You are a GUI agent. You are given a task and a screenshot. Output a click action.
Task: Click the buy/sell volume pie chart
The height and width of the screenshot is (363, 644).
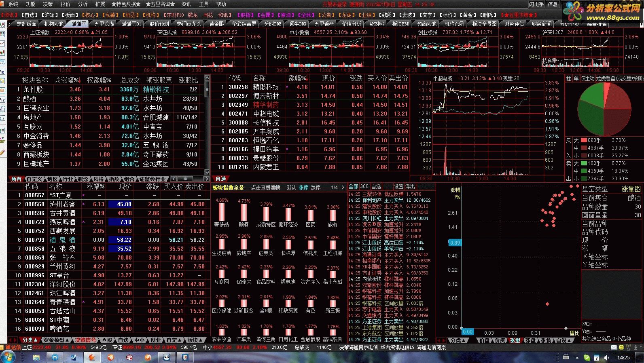click(604, 110)
